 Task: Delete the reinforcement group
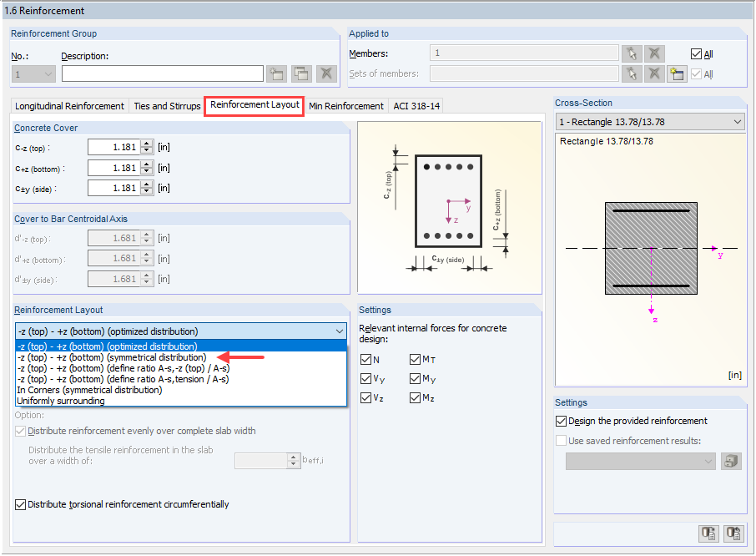pos(325,73)
